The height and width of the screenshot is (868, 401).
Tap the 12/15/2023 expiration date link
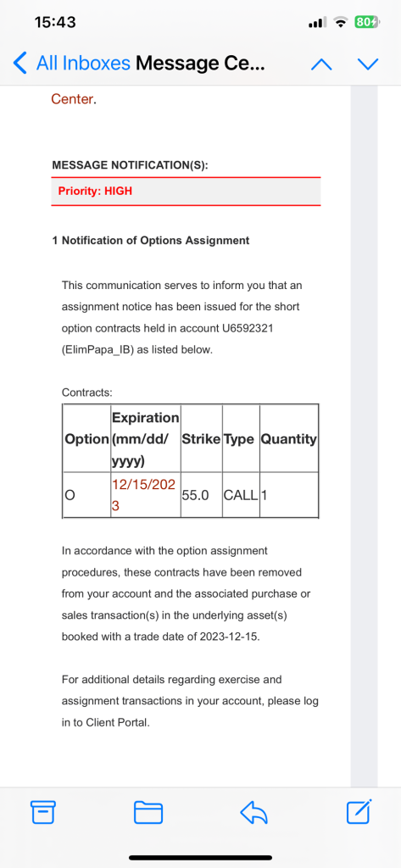coord(144,495)
